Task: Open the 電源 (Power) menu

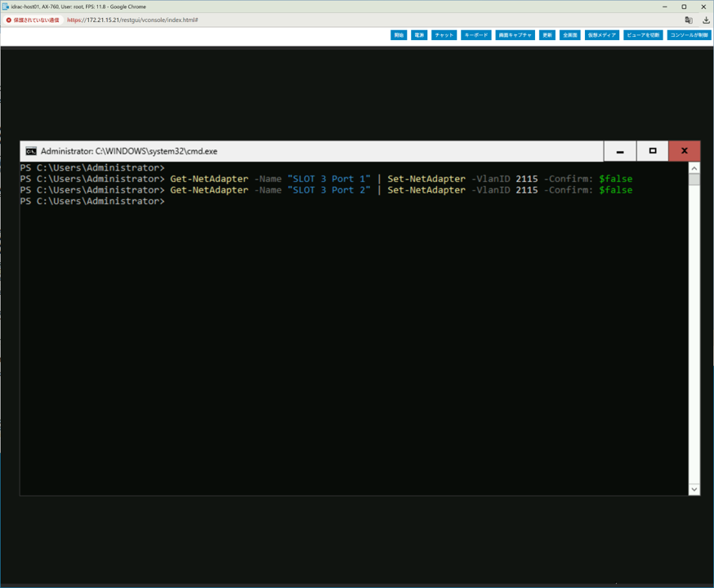Action: point(419,35)
